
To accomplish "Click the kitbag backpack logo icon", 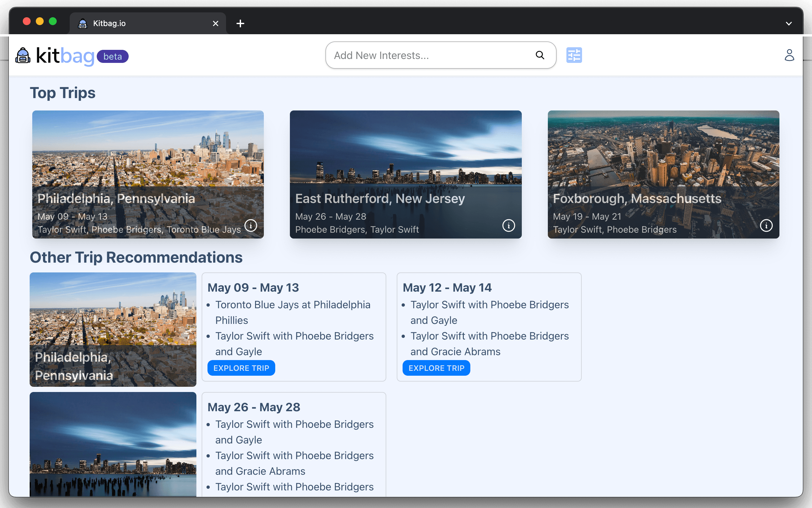I will pos(23,55).
